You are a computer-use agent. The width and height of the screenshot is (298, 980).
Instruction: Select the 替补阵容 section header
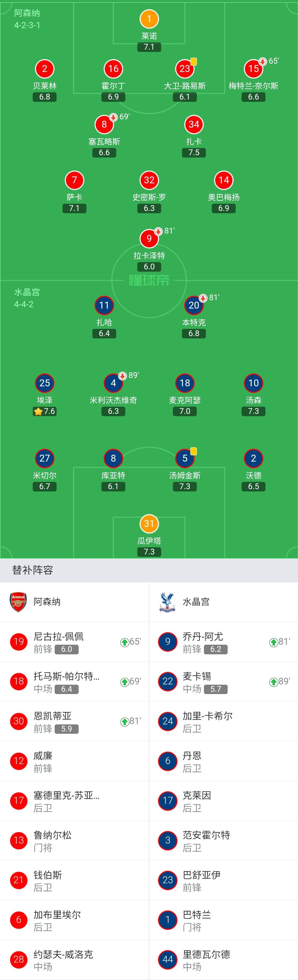click(x=32, y=570)
